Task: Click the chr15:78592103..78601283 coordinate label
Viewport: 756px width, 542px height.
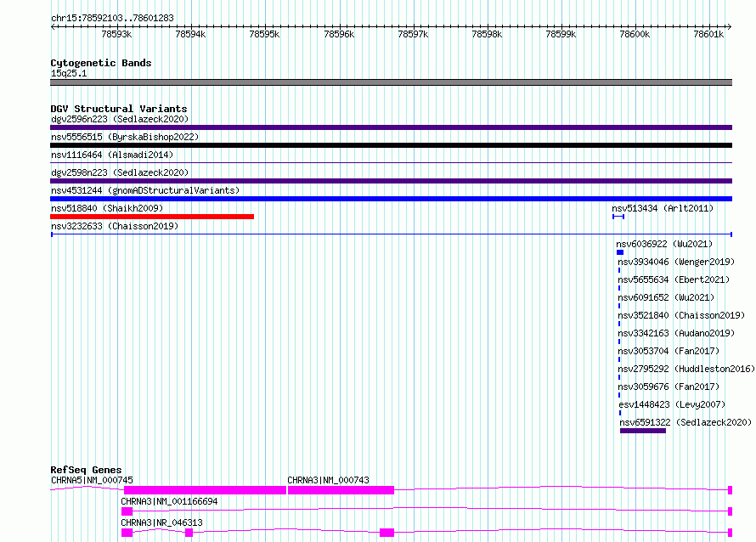Action: click(112, 18)
